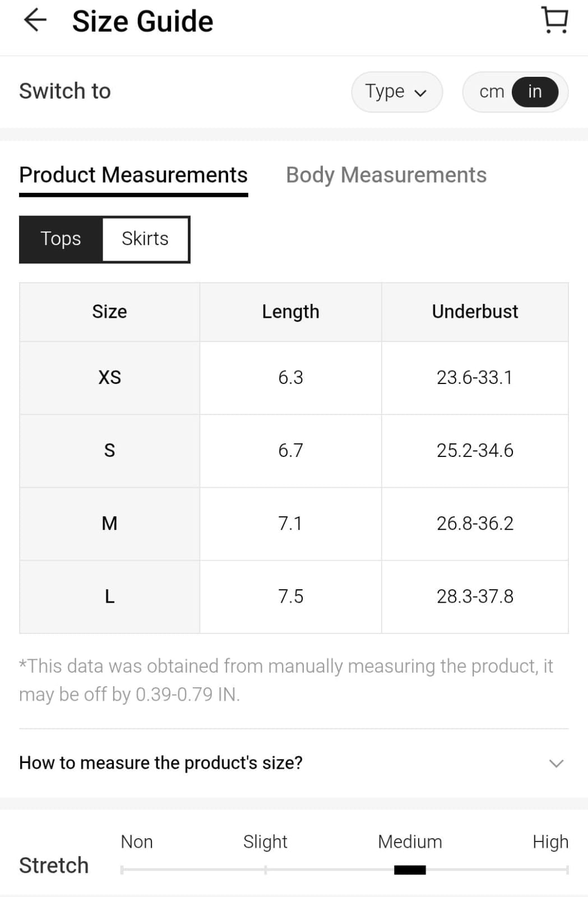Tap the L size underbust value 28.3-37.8

[x=475, y=596]
